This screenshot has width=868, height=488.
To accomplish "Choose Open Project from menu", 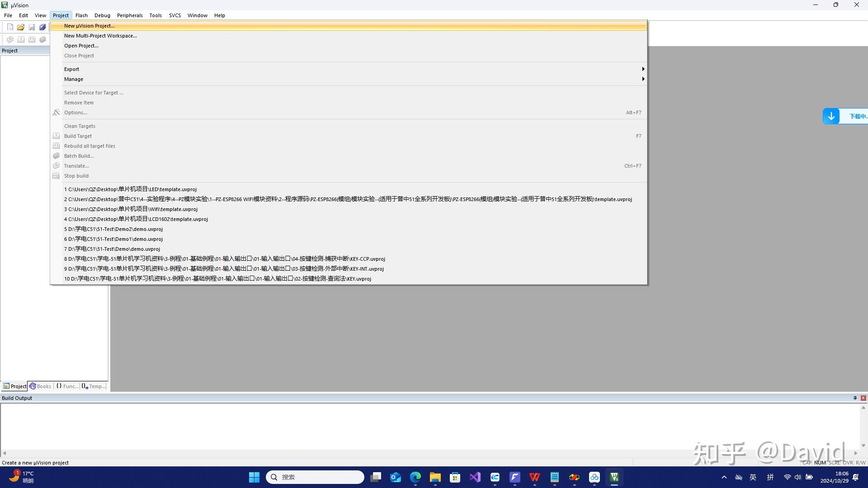I will 81,46.
